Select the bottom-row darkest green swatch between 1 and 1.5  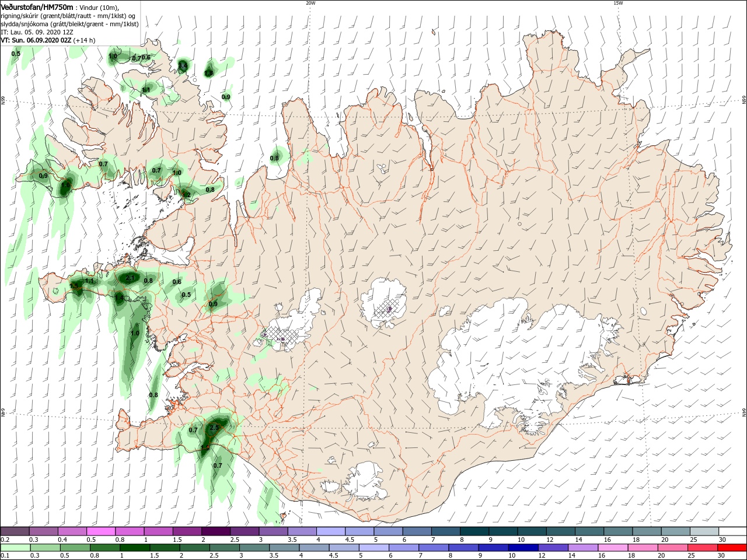point(135,548)
